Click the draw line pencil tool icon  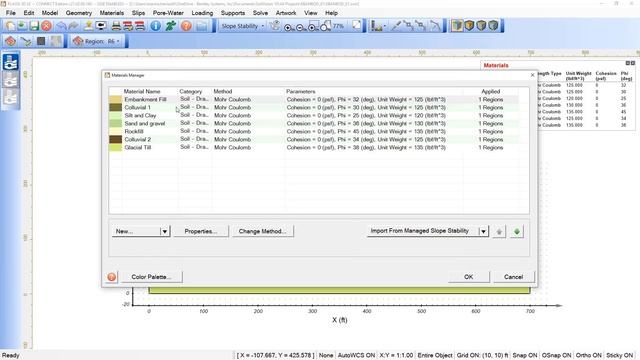click(396, 26)
